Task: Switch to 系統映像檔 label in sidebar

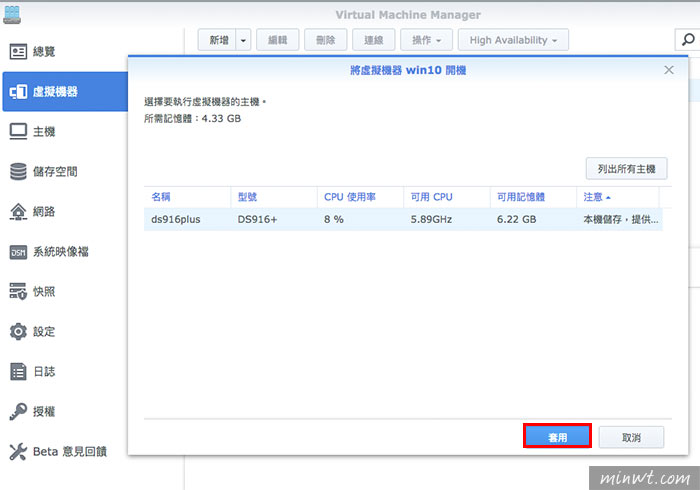Action: [61, 252]
